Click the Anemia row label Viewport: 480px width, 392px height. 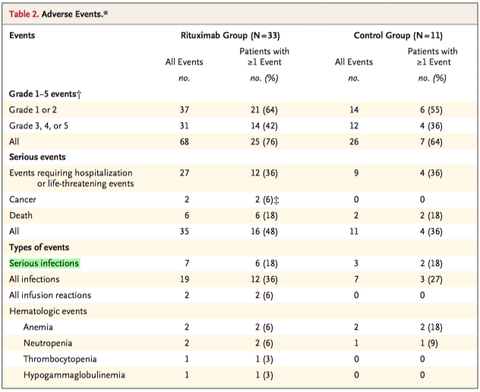pyautogui.click(x=38, y=327)
